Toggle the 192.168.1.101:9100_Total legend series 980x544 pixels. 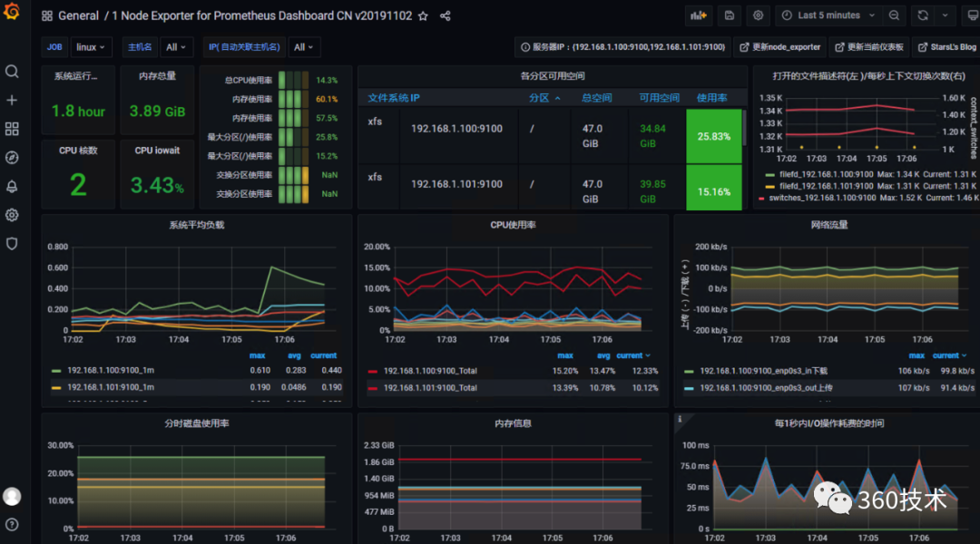(x=430, y=388)
